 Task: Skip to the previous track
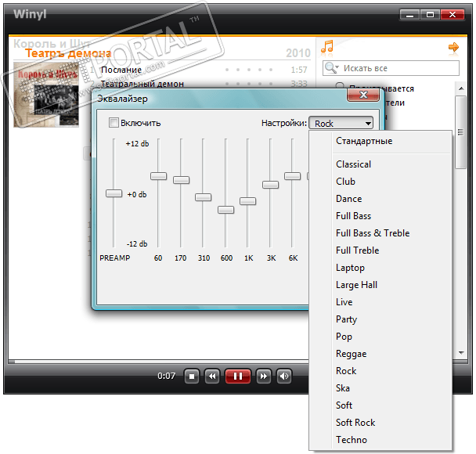[212, 377]
